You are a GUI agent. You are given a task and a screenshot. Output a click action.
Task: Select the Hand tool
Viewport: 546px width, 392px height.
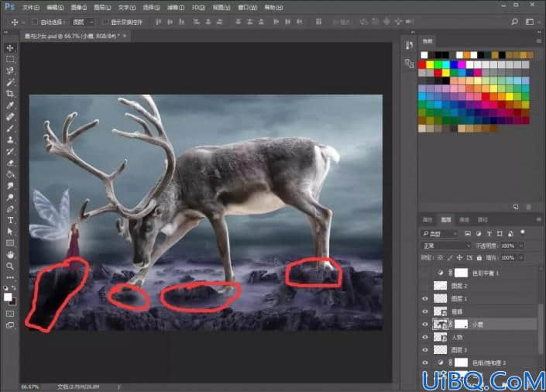10,255
